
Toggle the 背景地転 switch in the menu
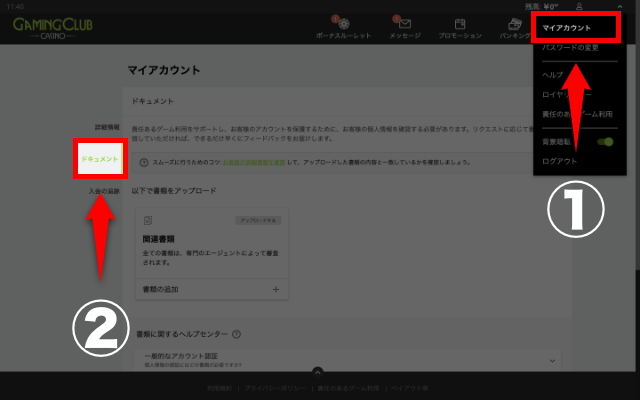605,142
